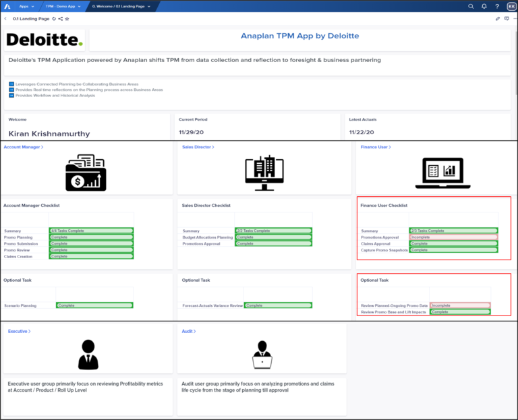The image size is (518, 420).
Task: Click the edit pencil icon
Action: 498,19
